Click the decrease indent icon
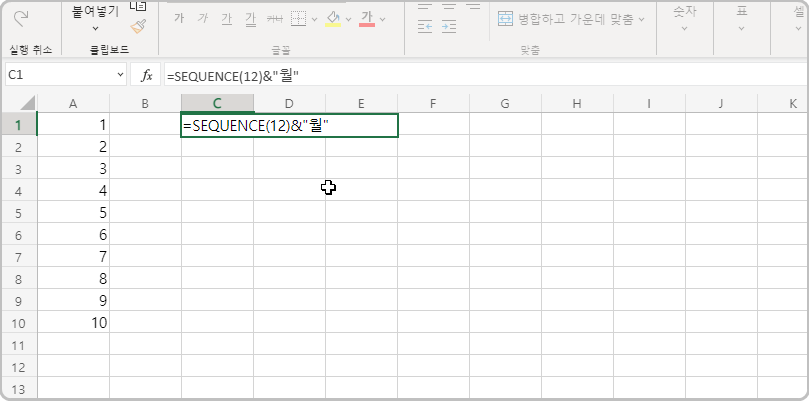Viewport: 809px width, 409px height. tap(425, 27)
